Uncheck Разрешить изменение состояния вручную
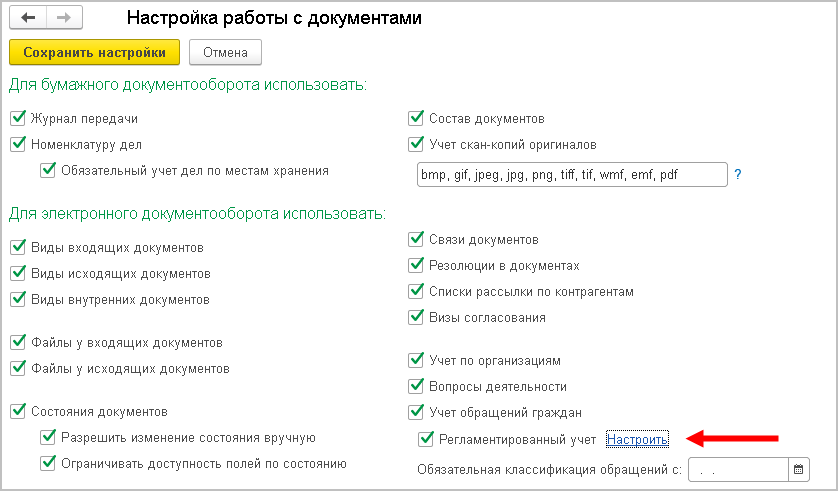 (47, 437)
